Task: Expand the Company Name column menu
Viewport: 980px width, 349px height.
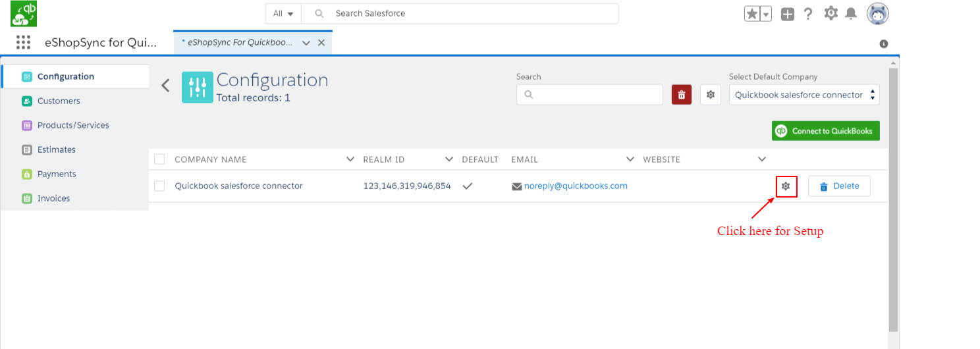Action: coord(350,159)
